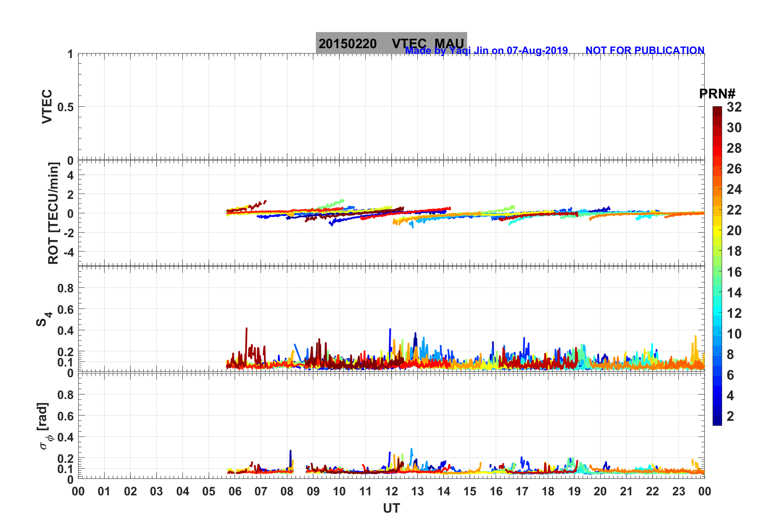
Task: Click the PRN# colorbar title
Action: click(717, 94)
